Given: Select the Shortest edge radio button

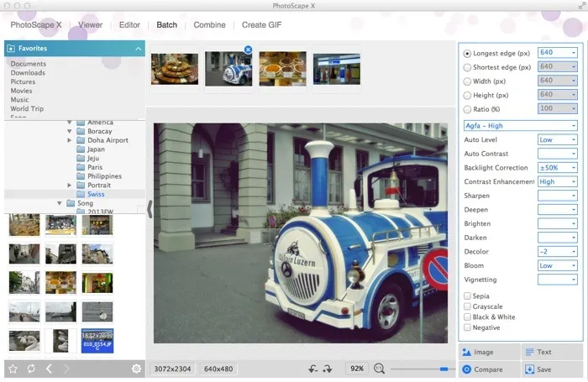Looking at the screenshot, I should point(468,67).
